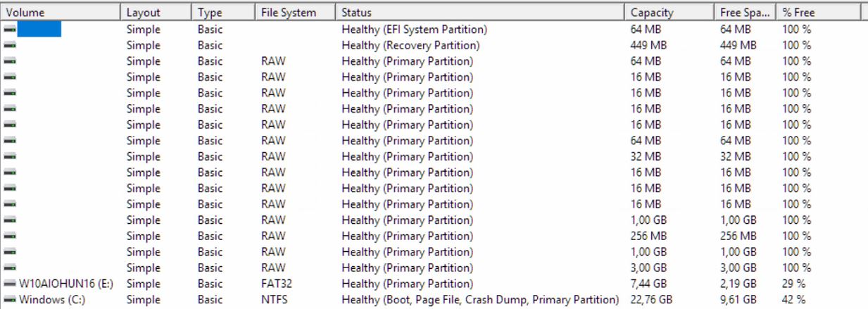Click the drive icon next to Windows (C:)
Screen dimensions: 868x309
[x=9, y=300]
